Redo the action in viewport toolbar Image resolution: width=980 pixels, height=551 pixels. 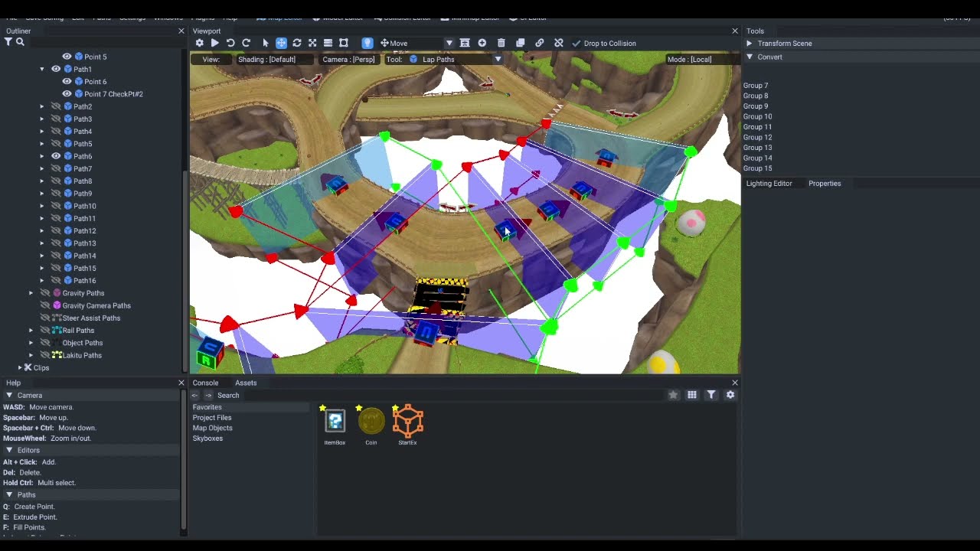[246, 44]
